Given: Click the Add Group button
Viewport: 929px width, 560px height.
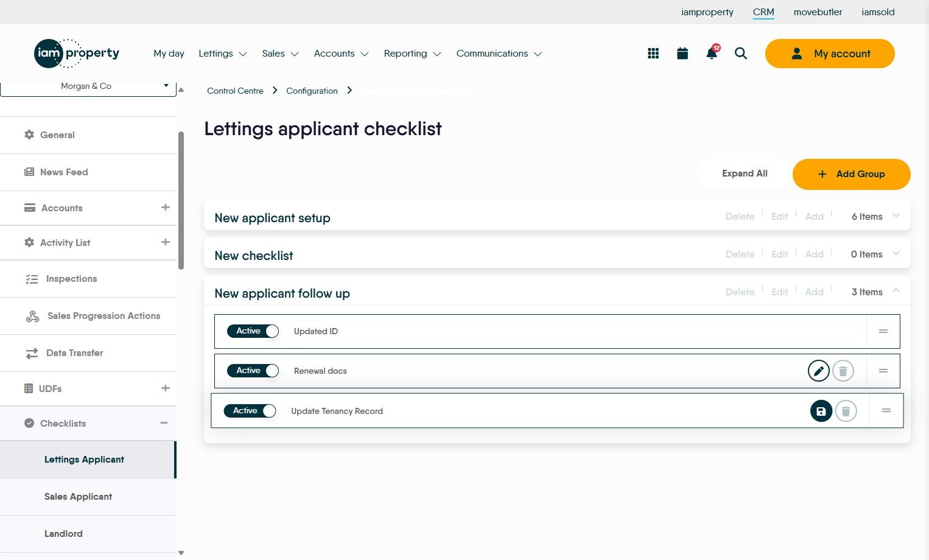Looking at the screenshot, I should 851,174.
